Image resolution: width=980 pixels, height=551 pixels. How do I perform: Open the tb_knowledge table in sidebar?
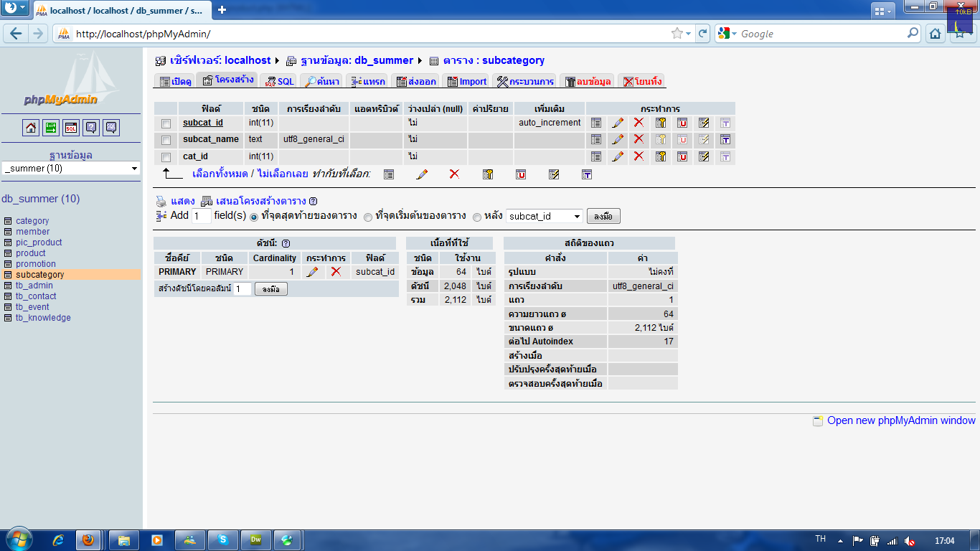point(43,318)
